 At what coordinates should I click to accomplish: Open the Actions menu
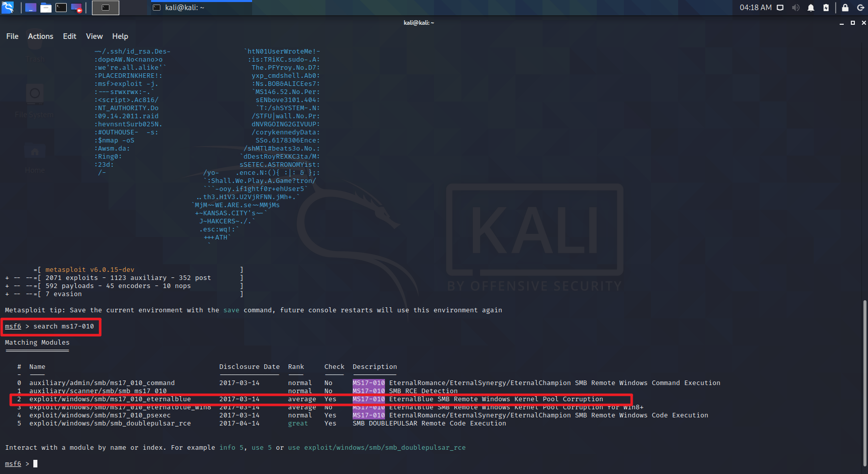pyautogui.click(x=40, y=36)
